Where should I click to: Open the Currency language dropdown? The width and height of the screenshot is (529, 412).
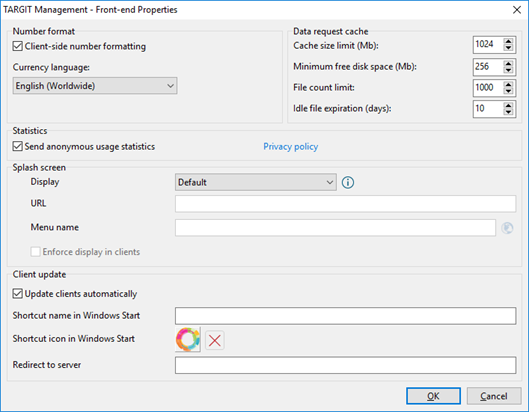coord(95,86)
